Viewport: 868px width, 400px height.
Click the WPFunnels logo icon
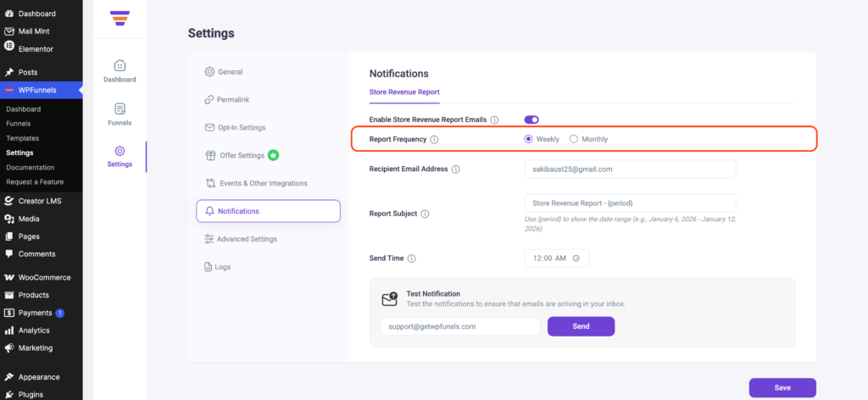(x=120, y=18)
